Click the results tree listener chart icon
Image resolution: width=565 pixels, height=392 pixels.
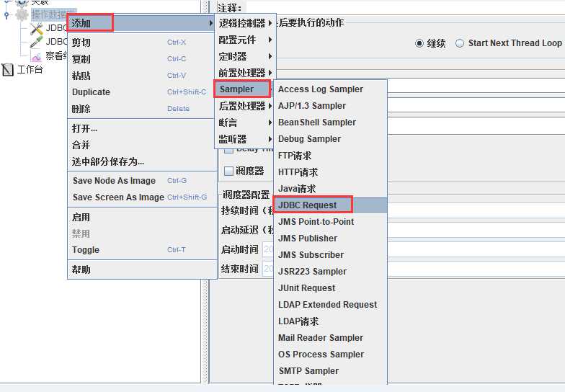pyautogui.click(x=36, y=56)
